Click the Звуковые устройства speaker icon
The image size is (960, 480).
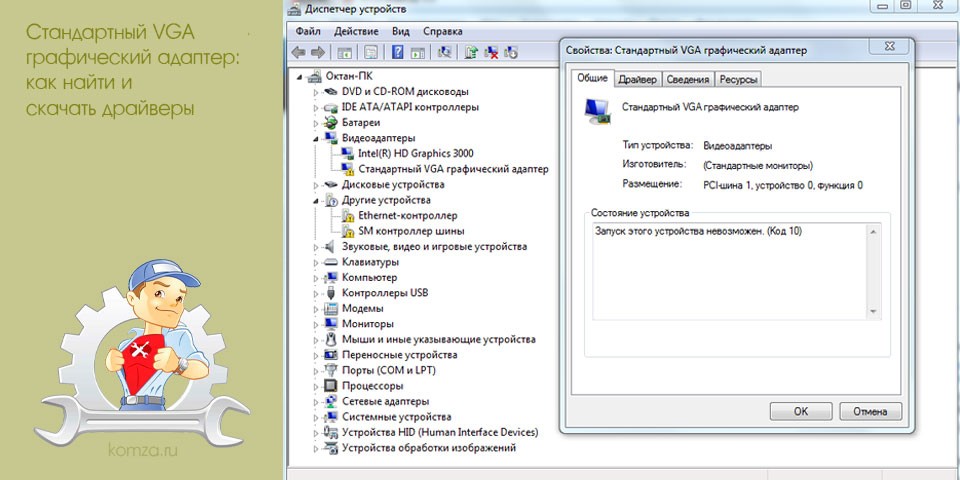tap(331, 247)
